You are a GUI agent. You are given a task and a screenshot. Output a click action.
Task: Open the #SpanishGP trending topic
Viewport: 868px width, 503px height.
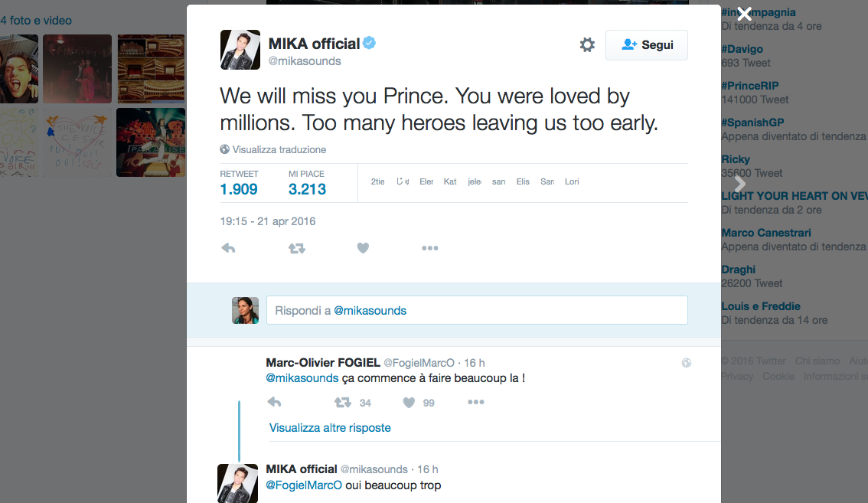tap(752, 122)
